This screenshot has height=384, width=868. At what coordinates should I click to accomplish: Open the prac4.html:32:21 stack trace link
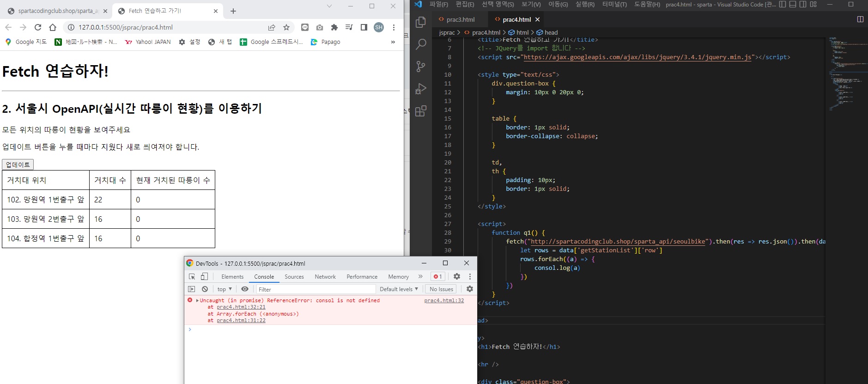pyautogui.click(x=241, y=307)
